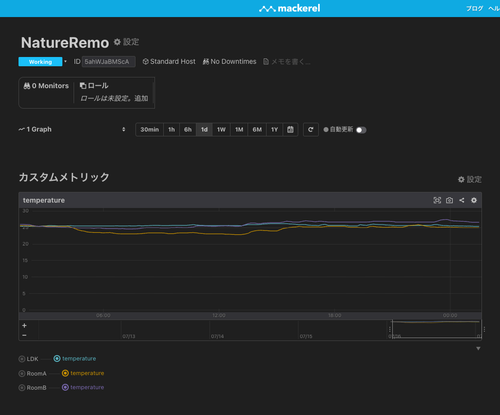Click the plus zoom-in button on timeline
500x415 pixels.
24,326
